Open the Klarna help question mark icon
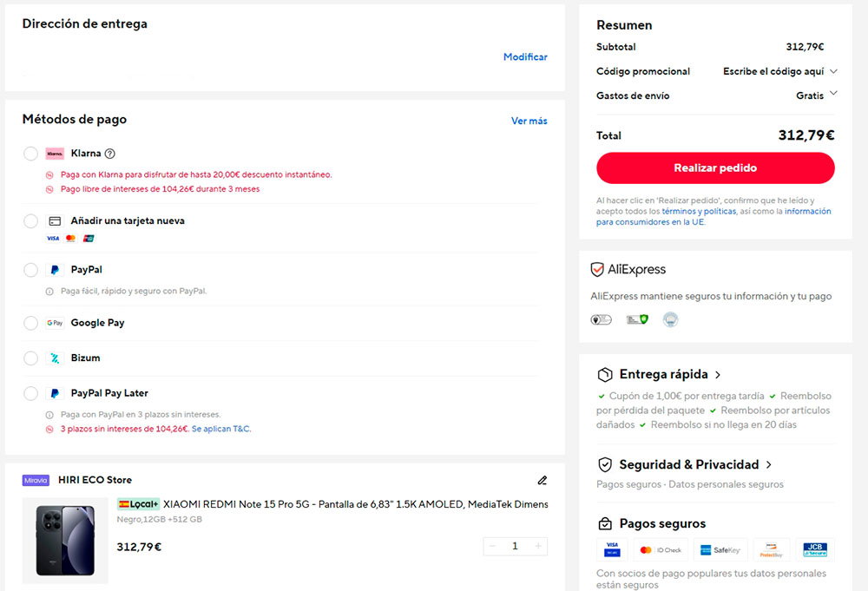Viewport: 868px width, 591px height. point(109,154)
